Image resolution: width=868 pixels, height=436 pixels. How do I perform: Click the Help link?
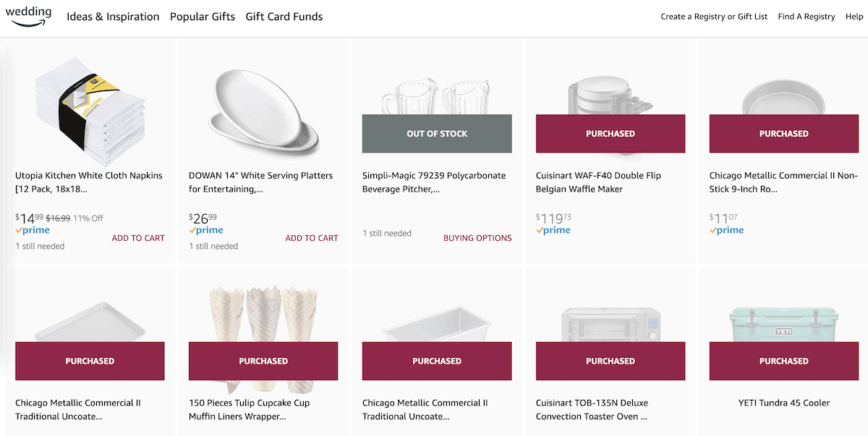pyautogui.click(x=854, y=16)
